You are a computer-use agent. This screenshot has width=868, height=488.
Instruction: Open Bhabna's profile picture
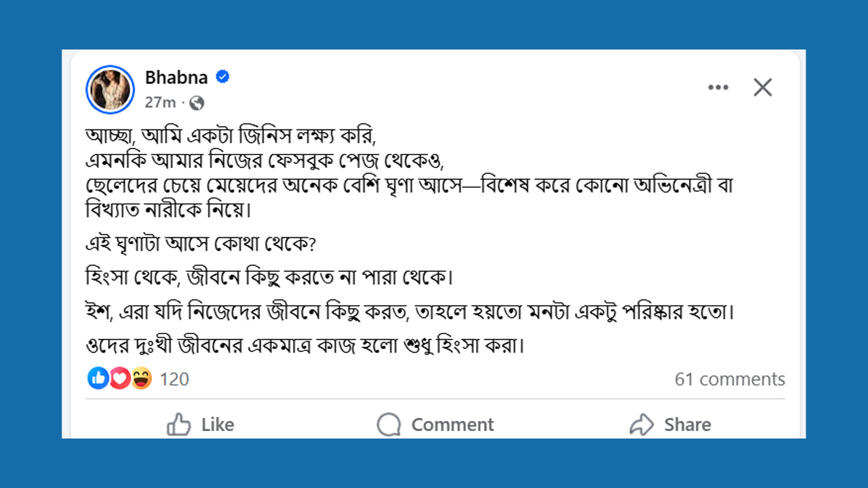pyautogui.click(x=111, y=89)
